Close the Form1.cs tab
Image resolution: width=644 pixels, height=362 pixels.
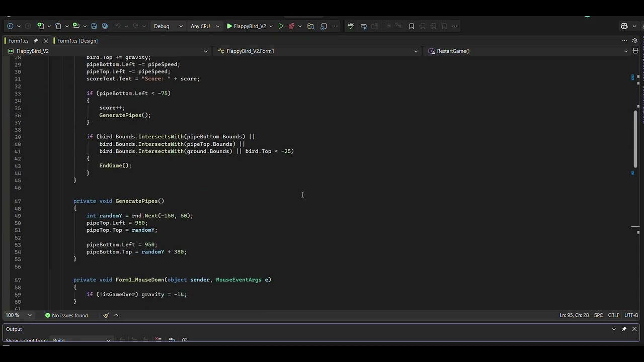pos(46,41)
